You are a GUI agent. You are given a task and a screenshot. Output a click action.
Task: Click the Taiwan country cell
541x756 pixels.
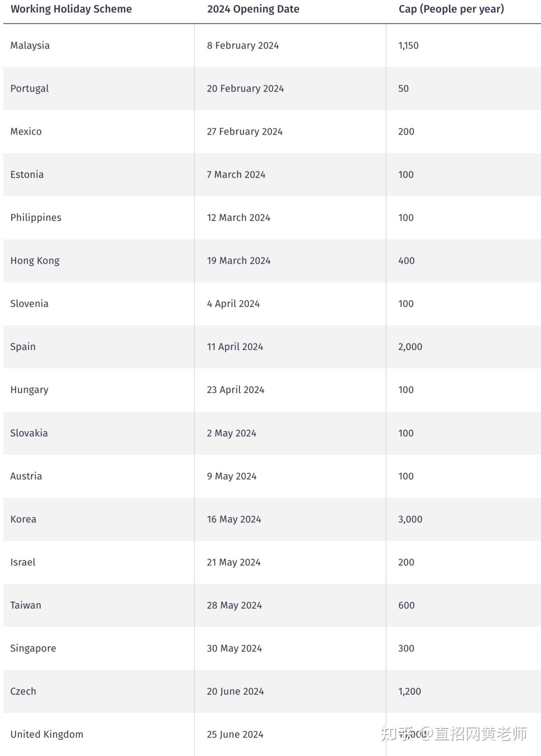pyautogui.click(x=26, y=605)
